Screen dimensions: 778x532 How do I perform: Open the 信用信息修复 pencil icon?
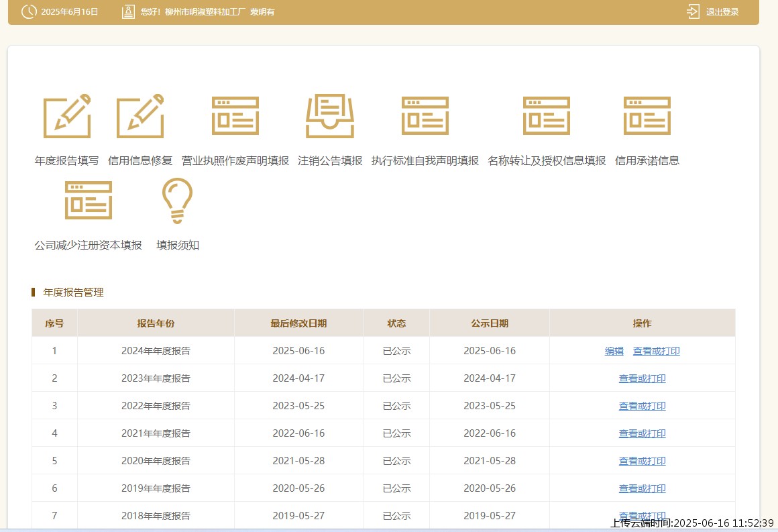point(140,115)
